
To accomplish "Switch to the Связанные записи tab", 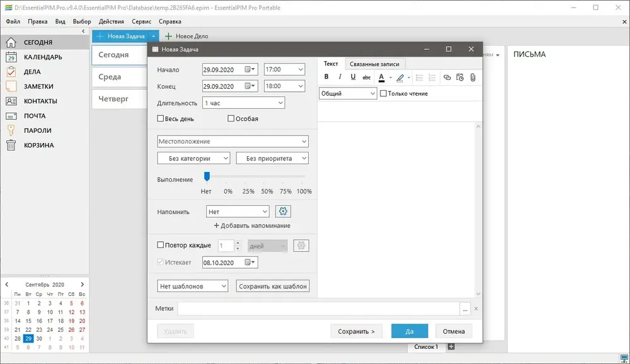I will (x=374, y=64).
